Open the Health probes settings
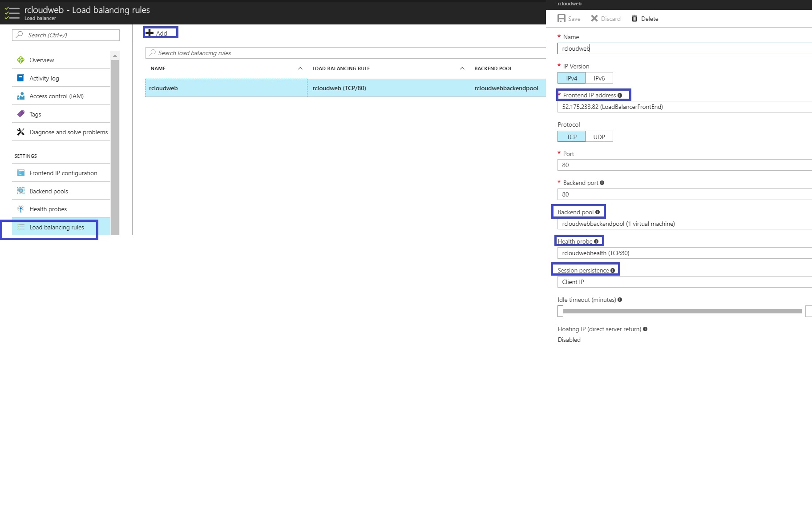Viewport: 812px width, 529px height. 47,209
